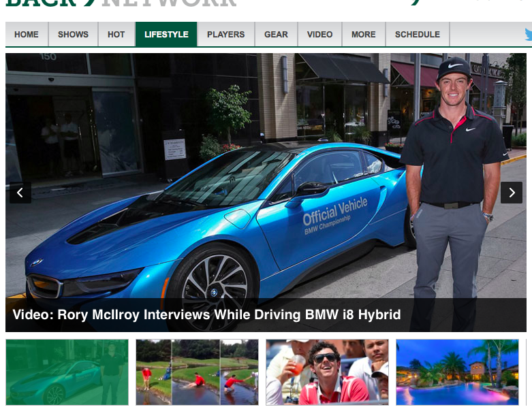Select the laughing man with sunglasses thumbnail
The image size is (532, 409).
327,372
